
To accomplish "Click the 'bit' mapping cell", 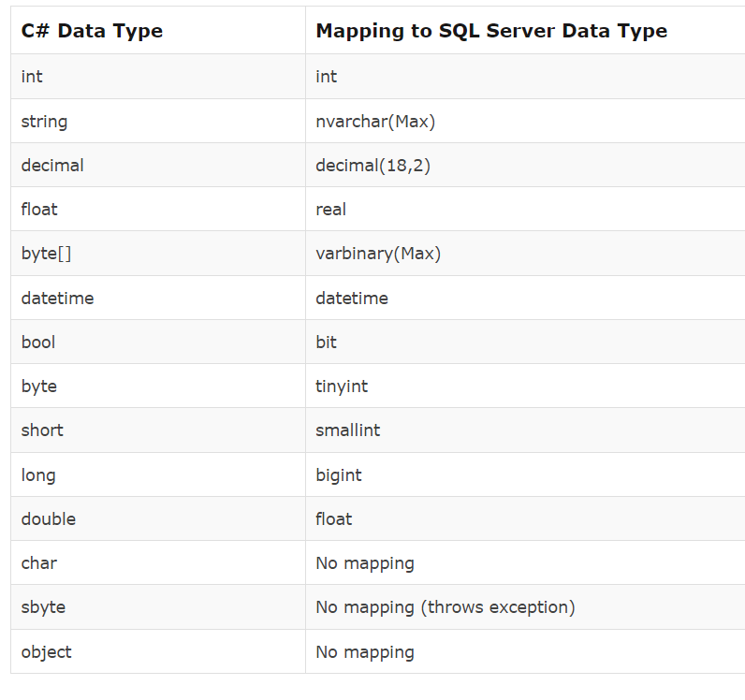I will (525, 342).
